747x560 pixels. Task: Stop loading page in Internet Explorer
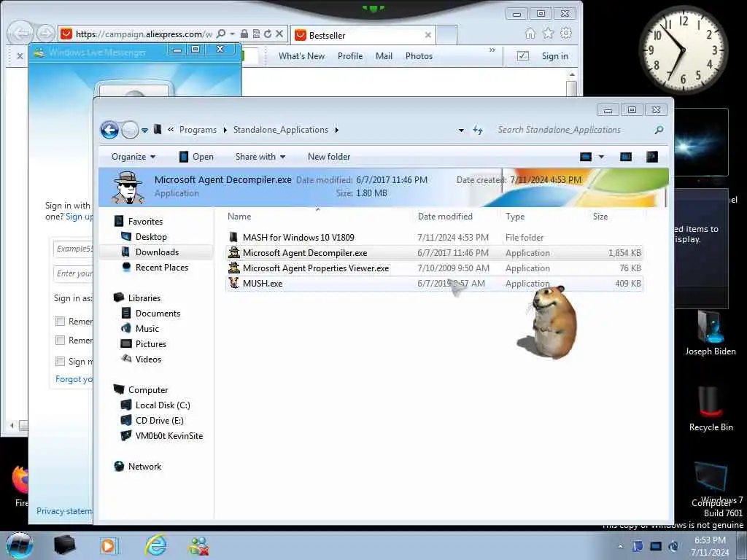279,34
